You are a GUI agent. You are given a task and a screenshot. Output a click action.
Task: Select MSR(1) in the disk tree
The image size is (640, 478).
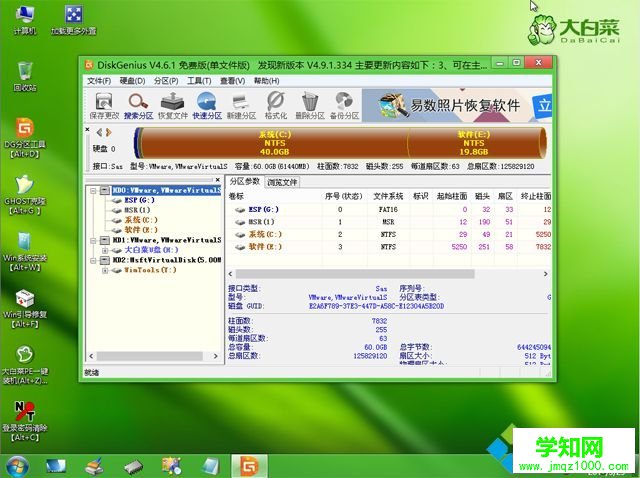click(x=137, y=210)
